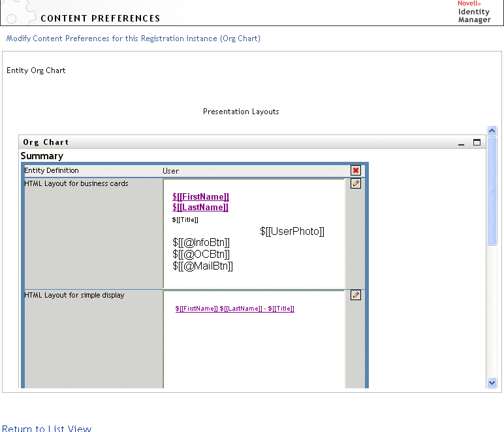Click the Presentation Layouts heading
The width and height of the screenshot is (504, 432).
241,112
